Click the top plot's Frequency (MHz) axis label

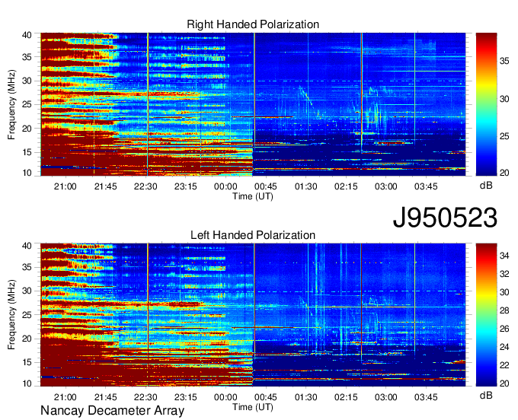pyautogui.click(x=11, y=104)
